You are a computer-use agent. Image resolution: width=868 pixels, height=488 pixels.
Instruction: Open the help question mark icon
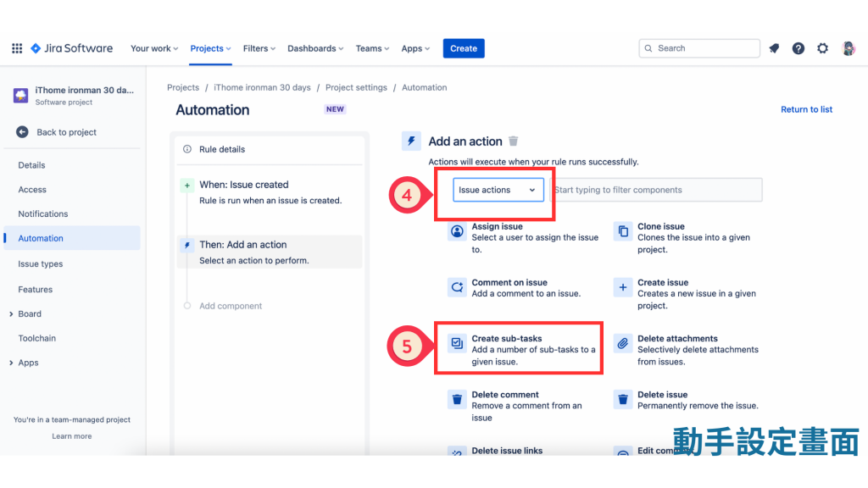[x=798, y=48]
